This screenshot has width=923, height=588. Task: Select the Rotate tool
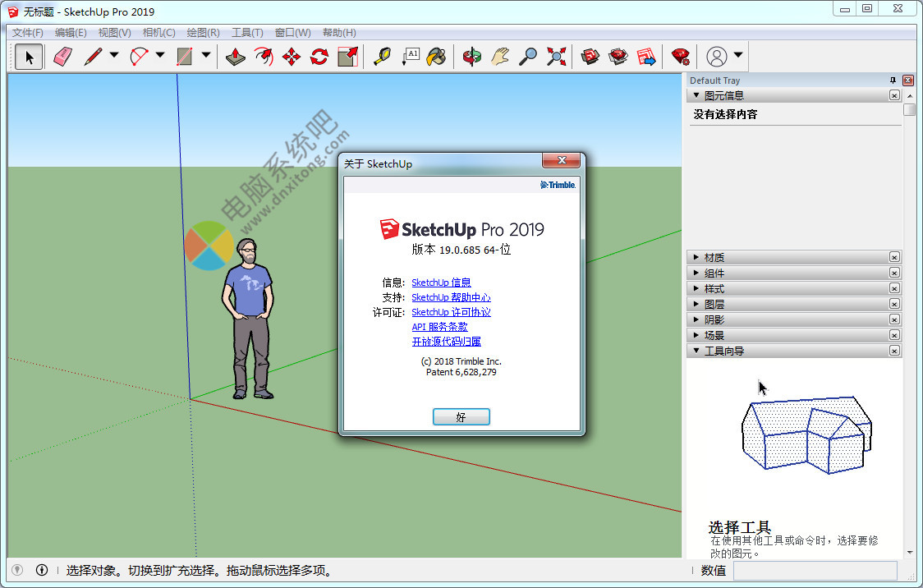pos(319,57)
